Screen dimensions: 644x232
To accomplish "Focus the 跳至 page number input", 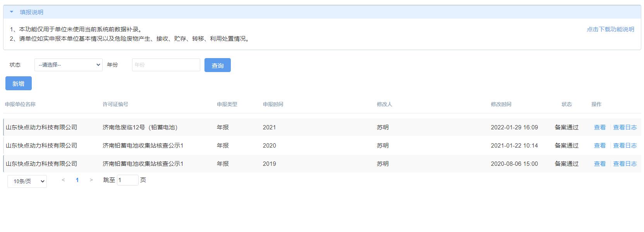I will click(x=128, y=180).
